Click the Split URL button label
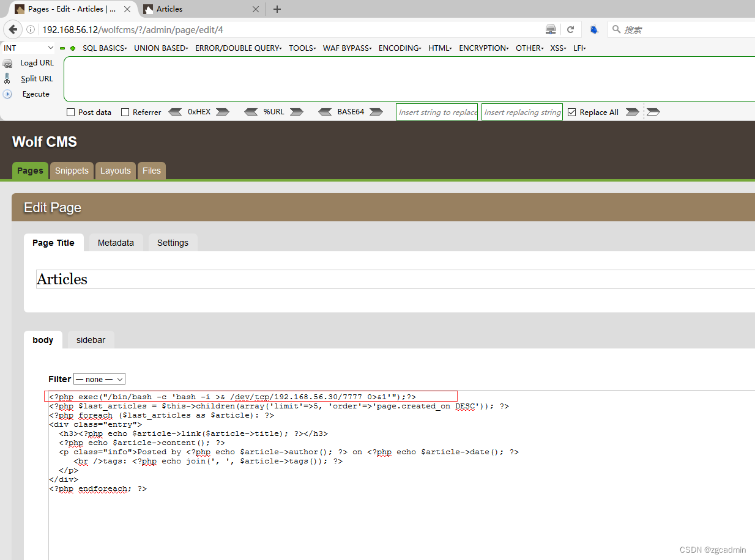 [x=37, y=79]
